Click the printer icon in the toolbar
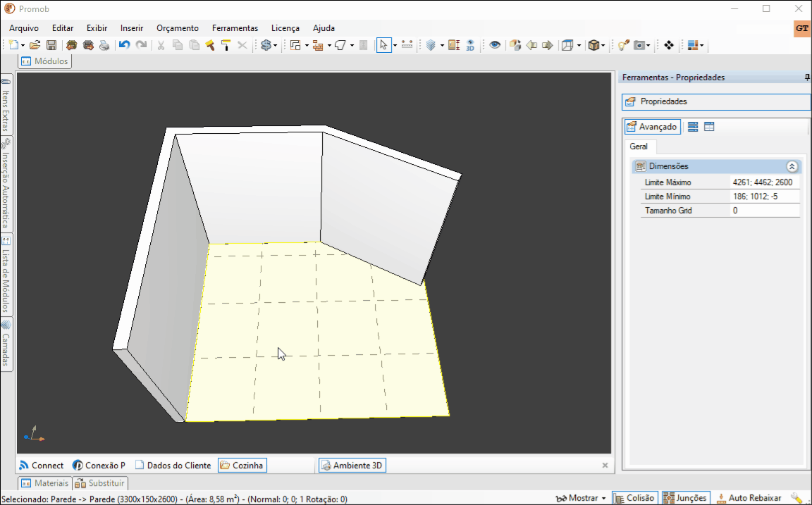This screenshot has width=812, height=505. [104, 46]
